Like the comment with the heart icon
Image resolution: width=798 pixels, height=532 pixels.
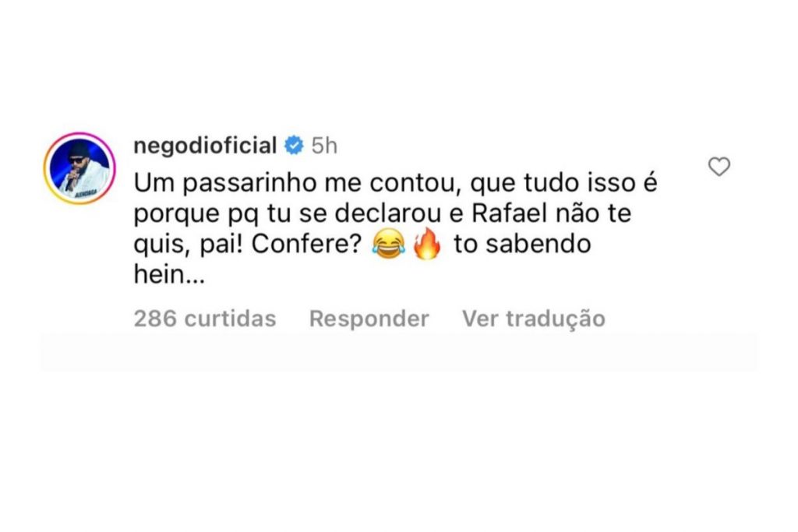coord(719,167)
